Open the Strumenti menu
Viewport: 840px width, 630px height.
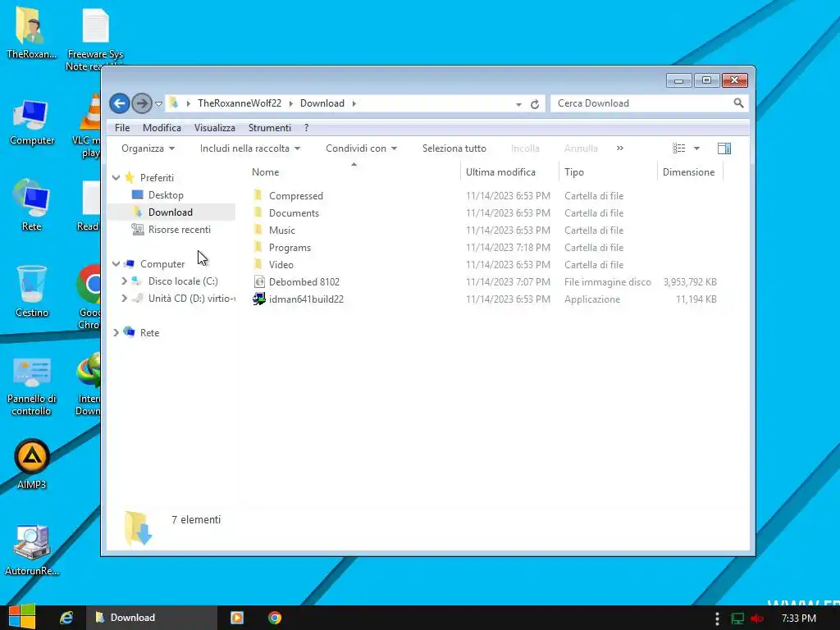[x=269, y=127]
